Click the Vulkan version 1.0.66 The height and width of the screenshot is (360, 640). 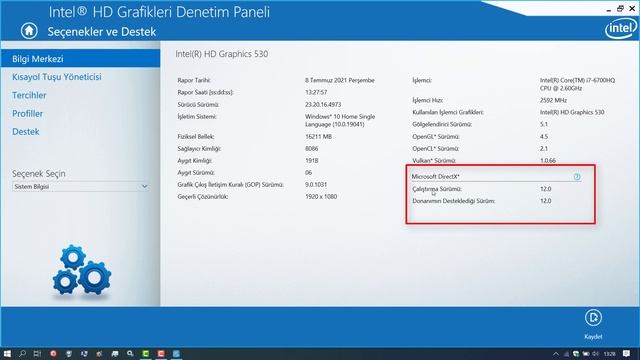548,160
